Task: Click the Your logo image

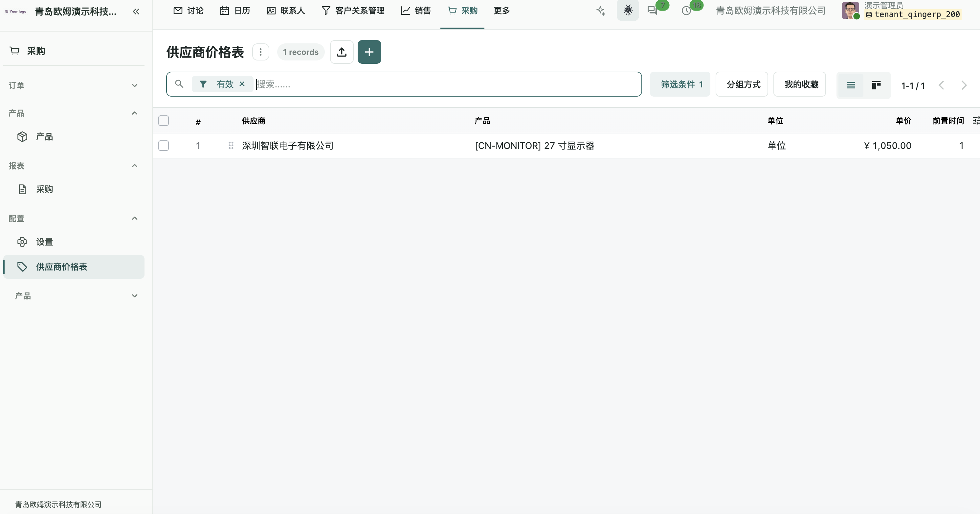Action: click(x=16, y=12)
